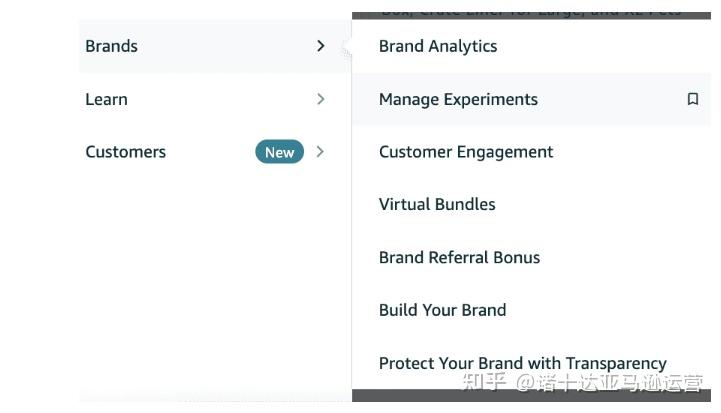Image resolution: width=721 pixels, height=413 pixels.
Task: Click the submenu pointer notch beside Brands
Action: point(347,46)
